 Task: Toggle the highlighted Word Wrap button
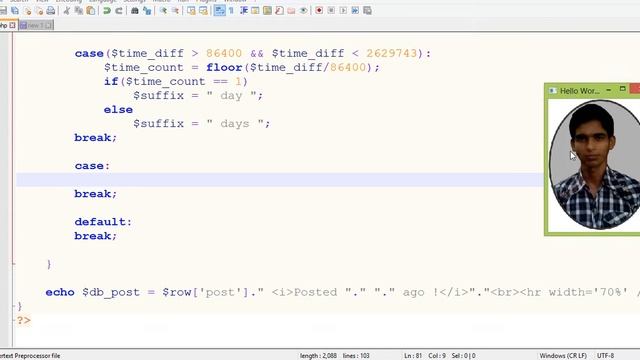tap(219, 11)
